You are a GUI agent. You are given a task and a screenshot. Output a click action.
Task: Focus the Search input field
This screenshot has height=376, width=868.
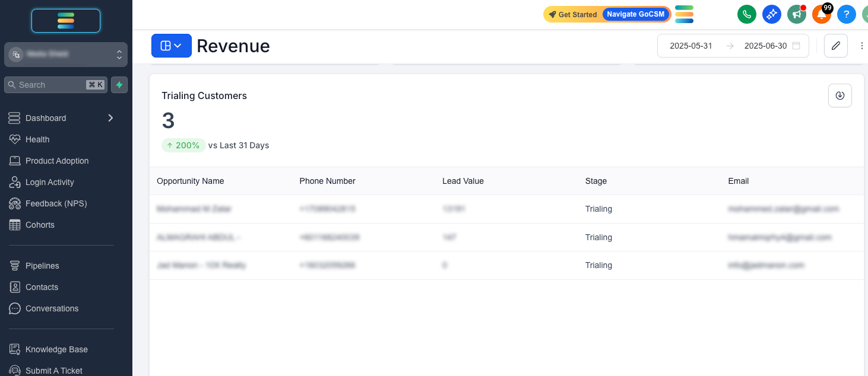pyautogui.click(x=56, y=85)
